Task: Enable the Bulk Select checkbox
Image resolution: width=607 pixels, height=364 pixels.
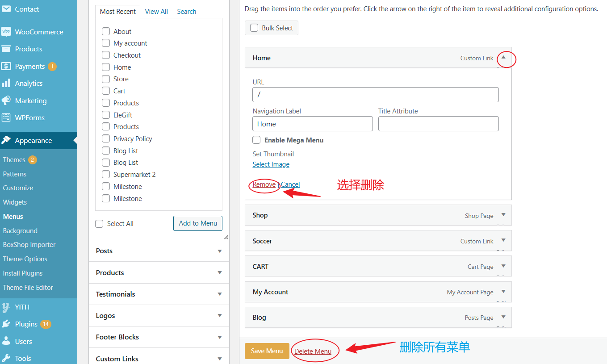Action: click(x=254, y=28)
